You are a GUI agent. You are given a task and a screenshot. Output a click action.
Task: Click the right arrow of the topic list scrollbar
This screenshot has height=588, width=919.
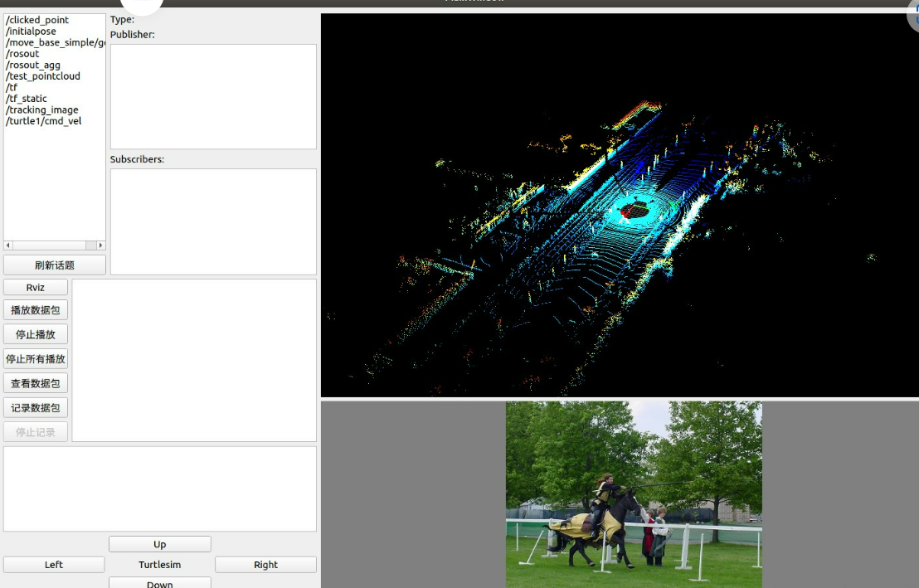[101, 245]
